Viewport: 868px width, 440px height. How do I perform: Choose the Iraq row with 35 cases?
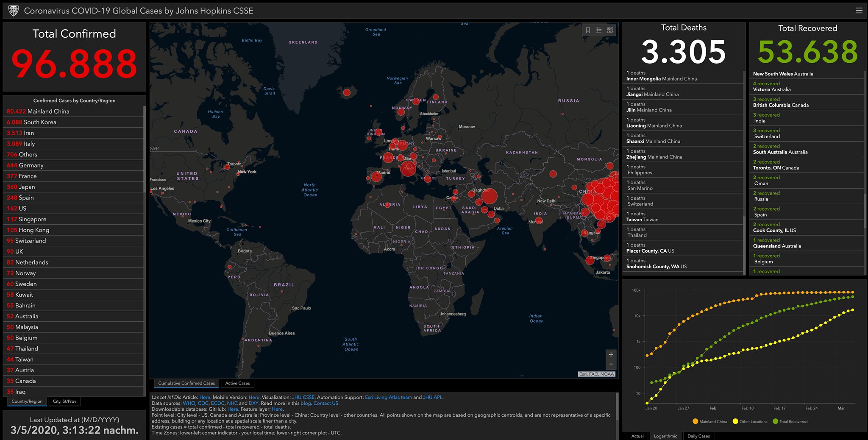tap(74, 392)
